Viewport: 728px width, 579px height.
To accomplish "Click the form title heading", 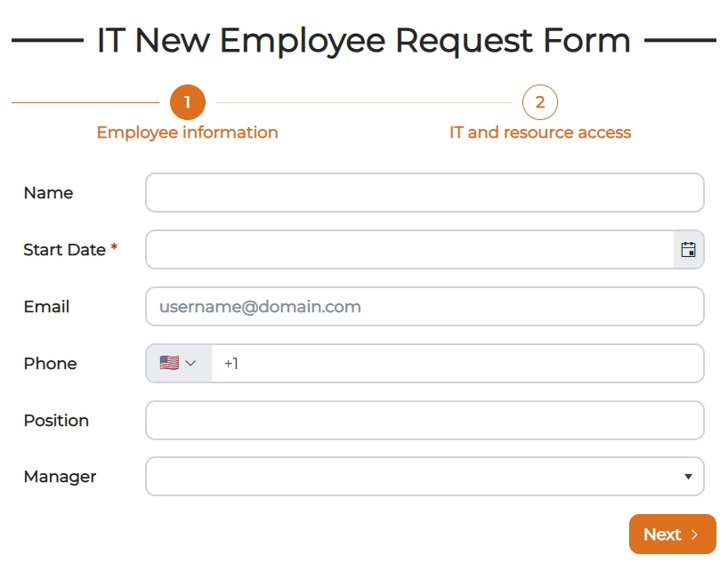I will click(363, 41).
